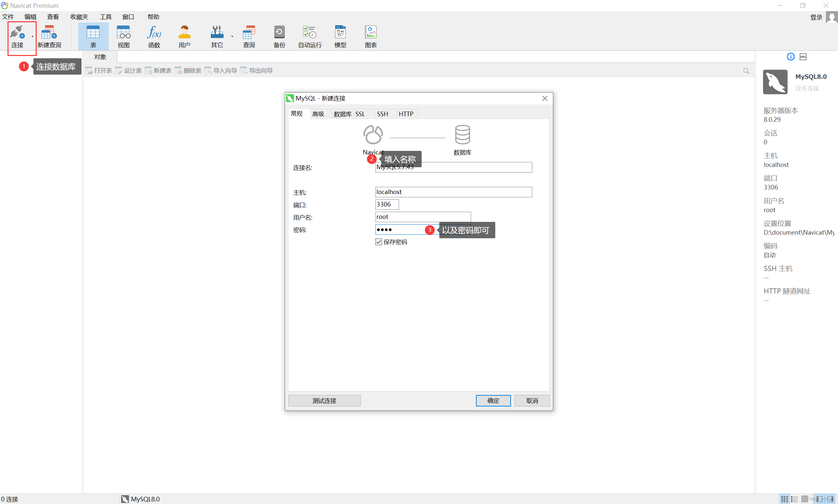Launch the 导入向导 import wizard
Viewport: 838px width, 504px height.
pos(221,70)
